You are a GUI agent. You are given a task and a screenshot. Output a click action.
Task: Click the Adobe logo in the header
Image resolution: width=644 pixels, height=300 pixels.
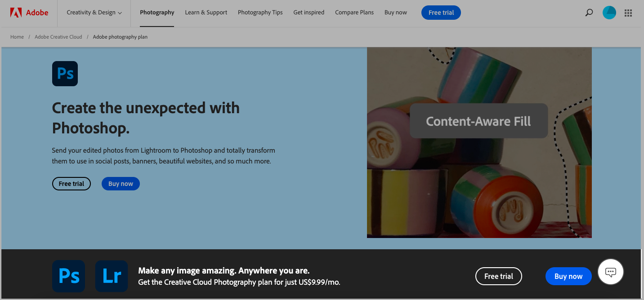[x=29, y=13]
